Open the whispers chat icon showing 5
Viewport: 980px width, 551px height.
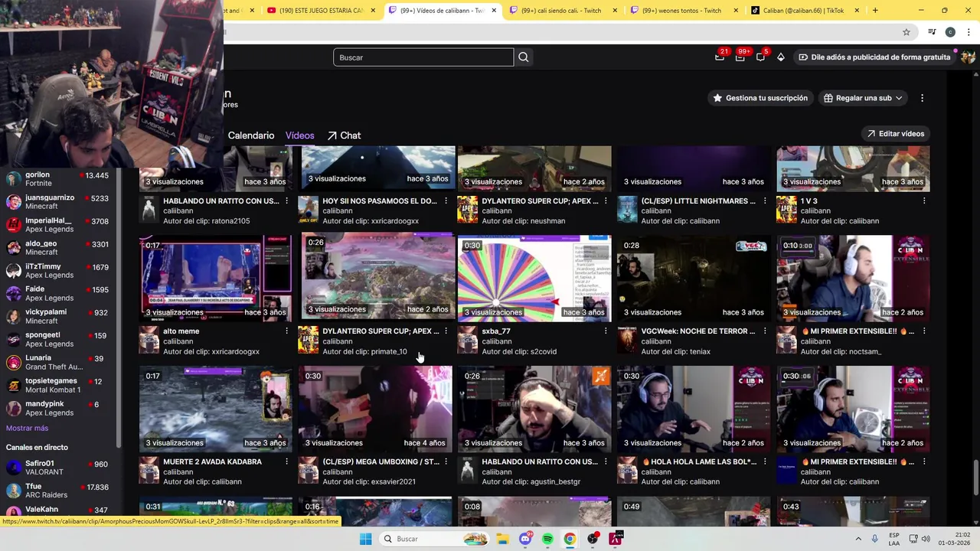pos(761,57)
